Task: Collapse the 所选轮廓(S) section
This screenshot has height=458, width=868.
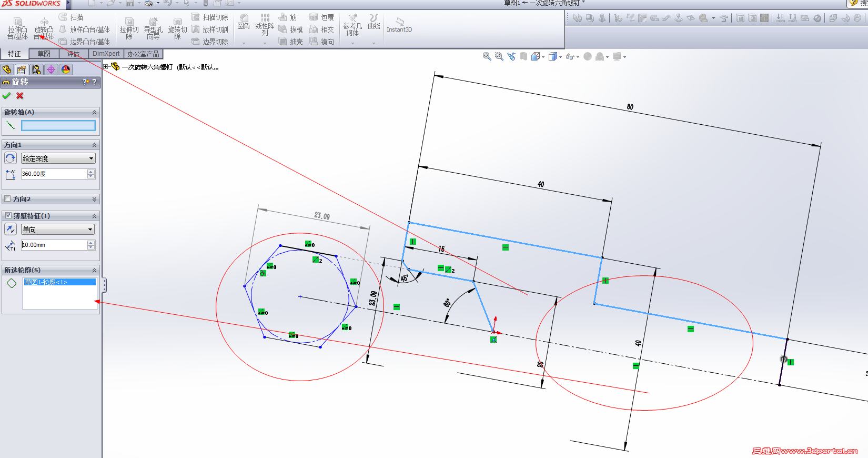Action: [95, 271]
